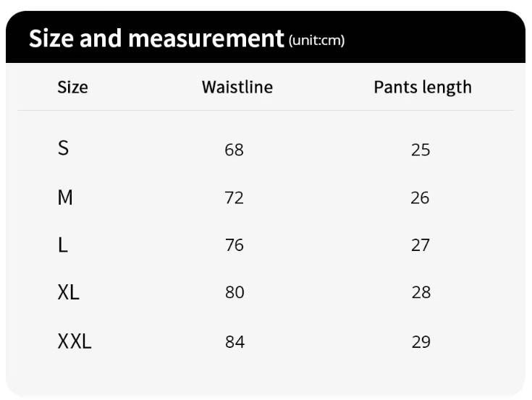Select the Pants length column header

[423, 88]
